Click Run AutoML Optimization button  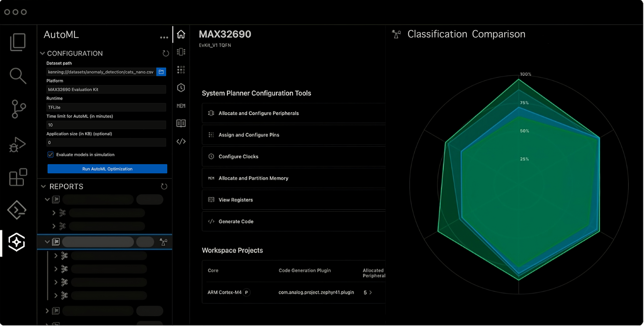[107, 169]
